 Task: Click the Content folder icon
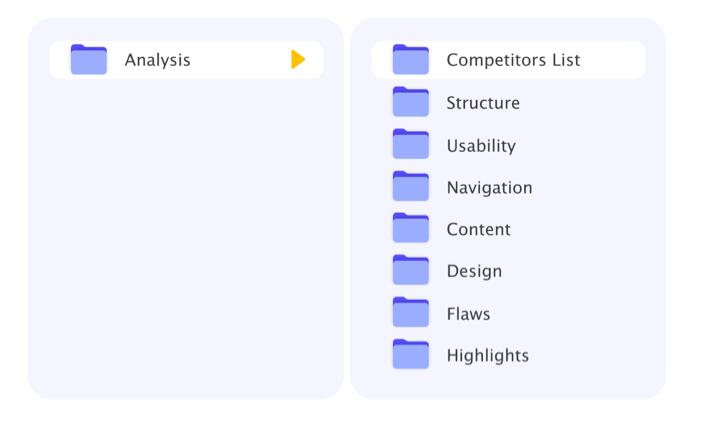pyautogui.click(x=410, y=229)
